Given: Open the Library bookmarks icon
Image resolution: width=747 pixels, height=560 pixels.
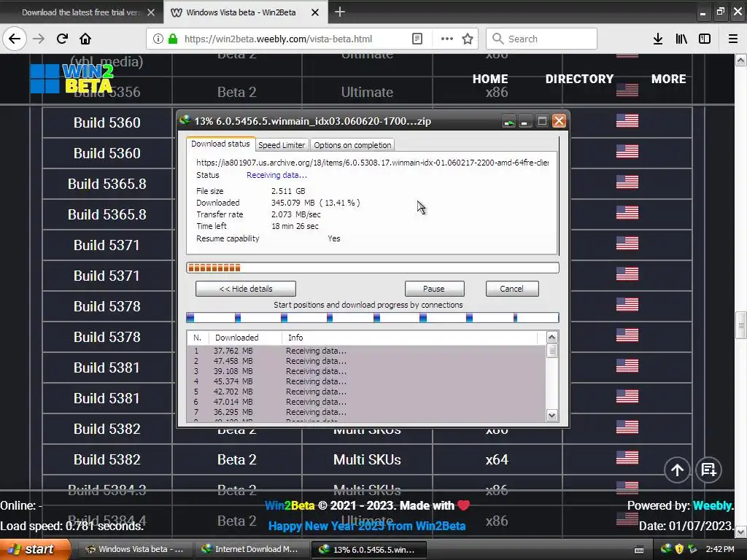Looking at the screenshot, I should point(681,39).
